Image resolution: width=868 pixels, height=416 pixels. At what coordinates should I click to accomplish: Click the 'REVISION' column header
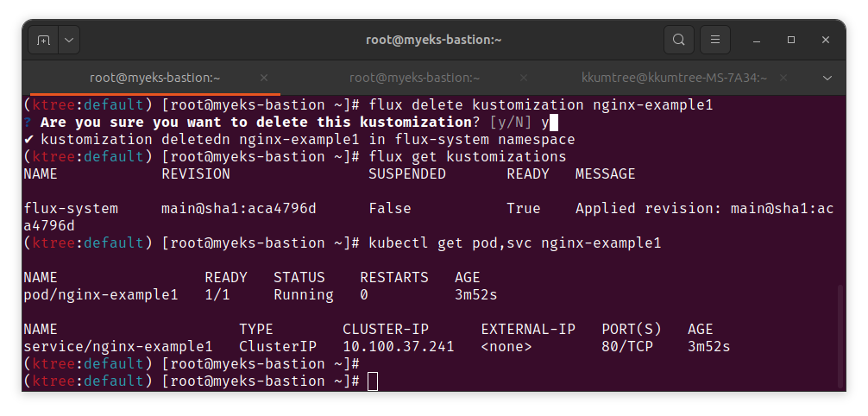tap(196, 174)
